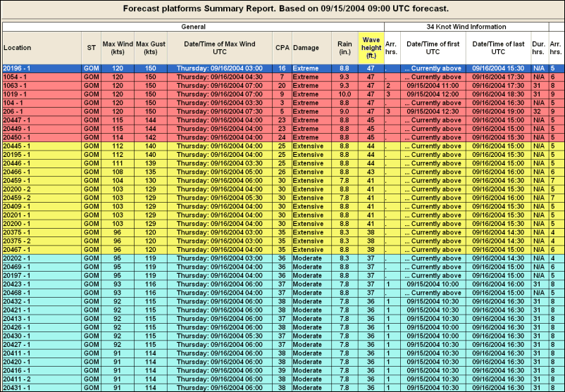Select the 34 Knot Wind Information group header
The width and height of the screenshot is (565, 392).
click(x=466, y=26)
